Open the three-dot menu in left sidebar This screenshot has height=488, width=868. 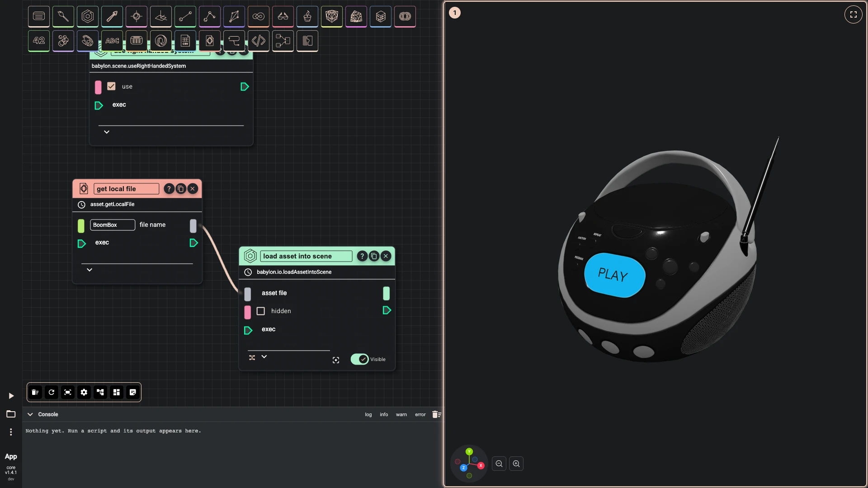click(11, 432)
